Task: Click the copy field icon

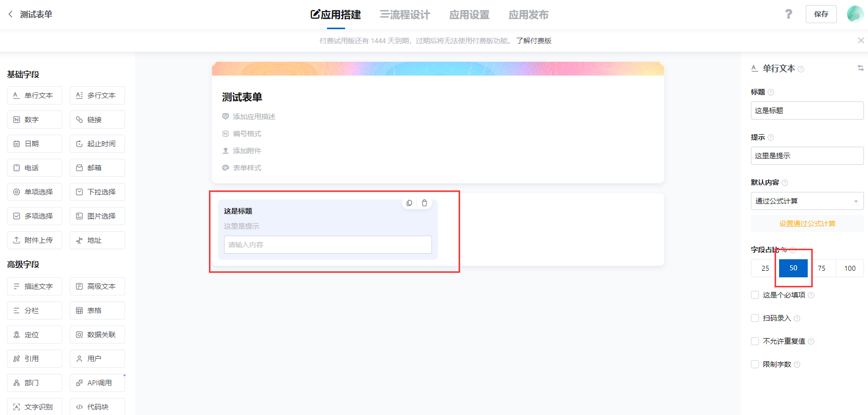Action: tap(409, 203)
